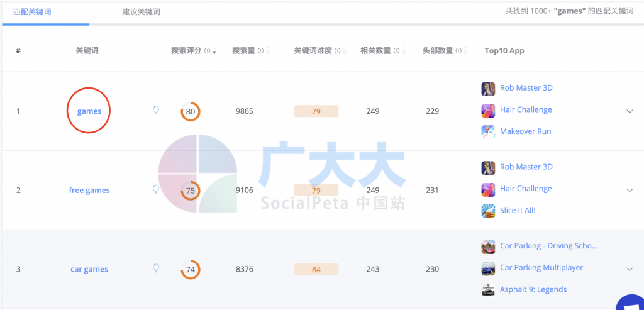Sort by 相关数量 column arrow
The height and width of the screenshot is (310, 644).
[403, 52]
